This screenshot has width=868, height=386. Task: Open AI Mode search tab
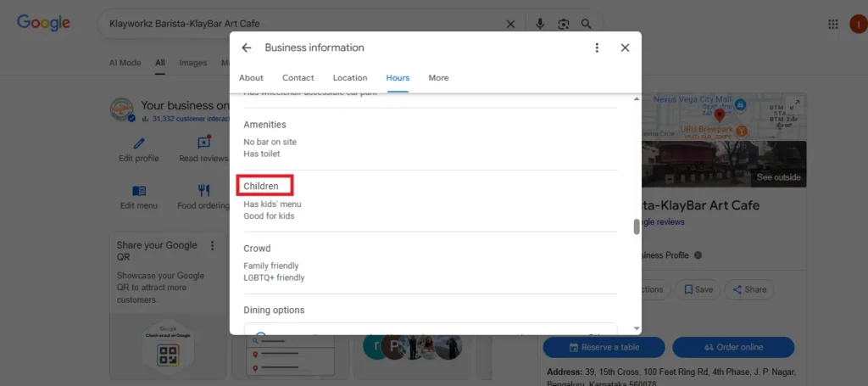[x=125, y=63]
